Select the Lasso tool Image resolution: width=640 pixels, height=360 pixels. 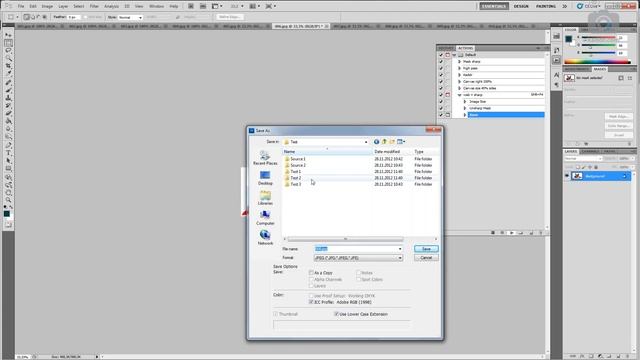[x=8, y=51]
